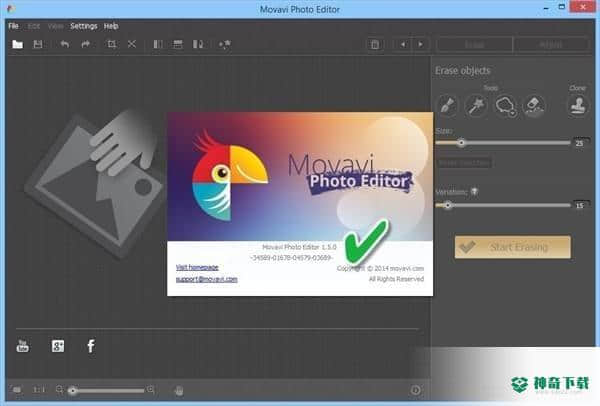Undo the last action

[65, 44]
